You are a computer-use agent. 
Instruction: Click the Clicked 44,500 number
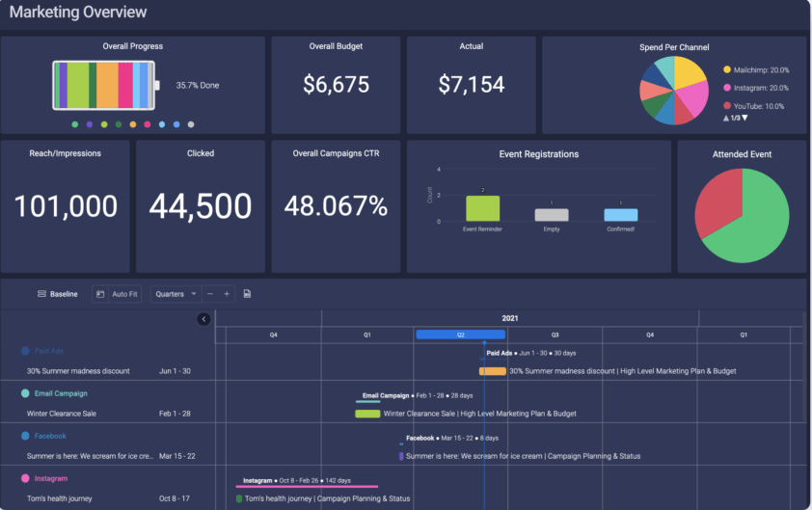201,206
